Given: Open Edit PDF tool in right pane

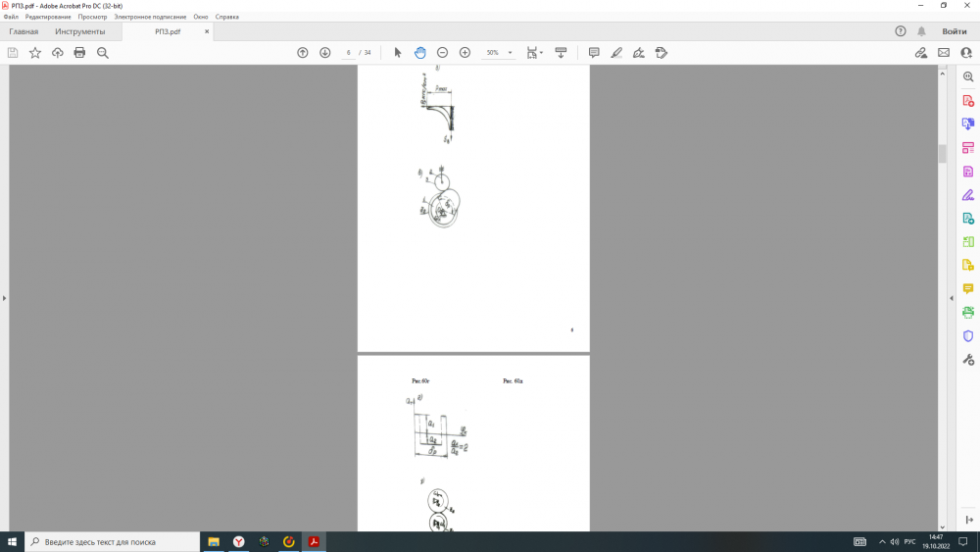Looking at the screenshot, I should 968,172.
